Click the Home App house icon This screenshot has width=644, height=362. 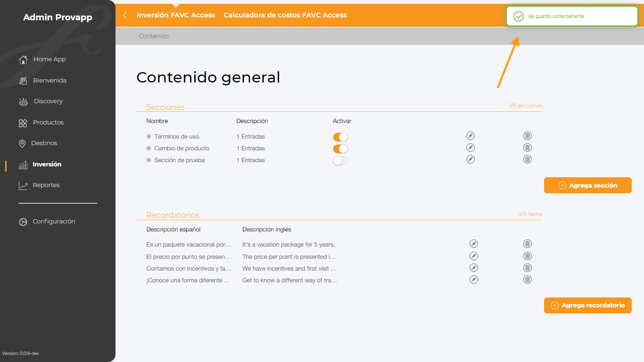pos(23,60)
